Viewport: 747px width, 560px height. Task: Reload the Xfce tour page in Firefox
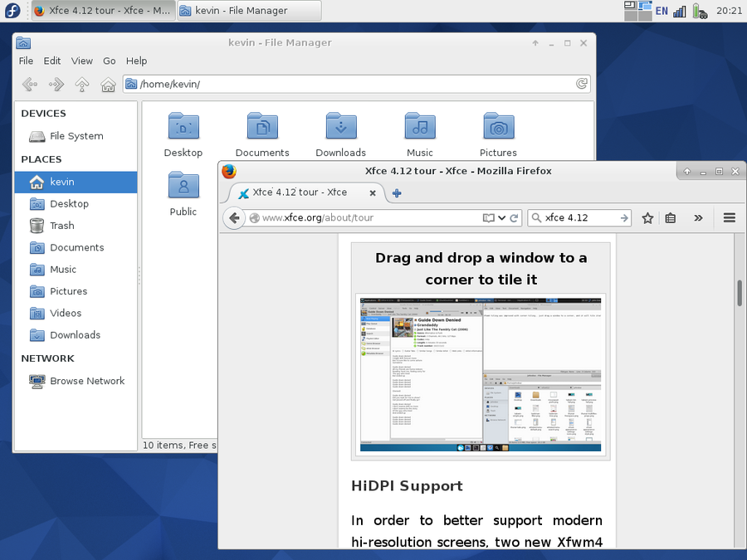[515, 218]
